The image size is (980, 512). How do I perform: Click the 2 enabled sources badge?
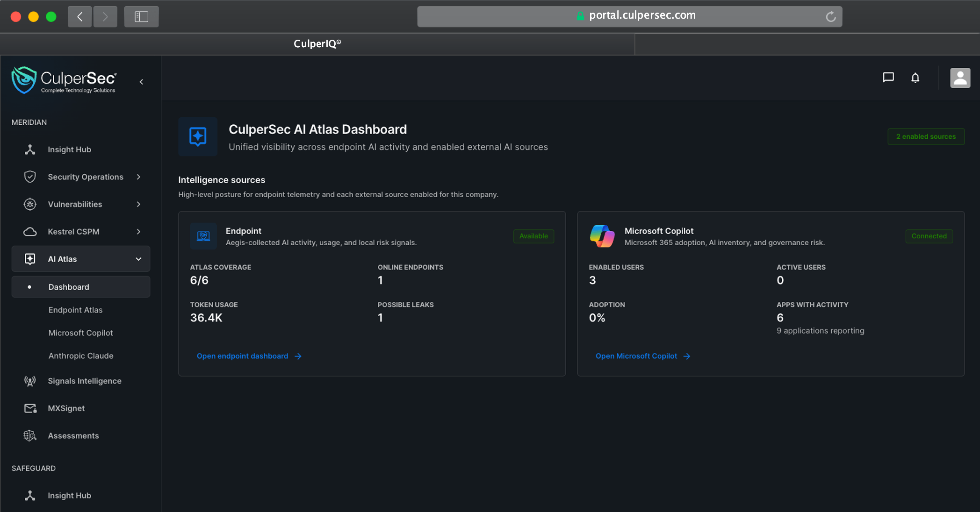coord(926,136)
